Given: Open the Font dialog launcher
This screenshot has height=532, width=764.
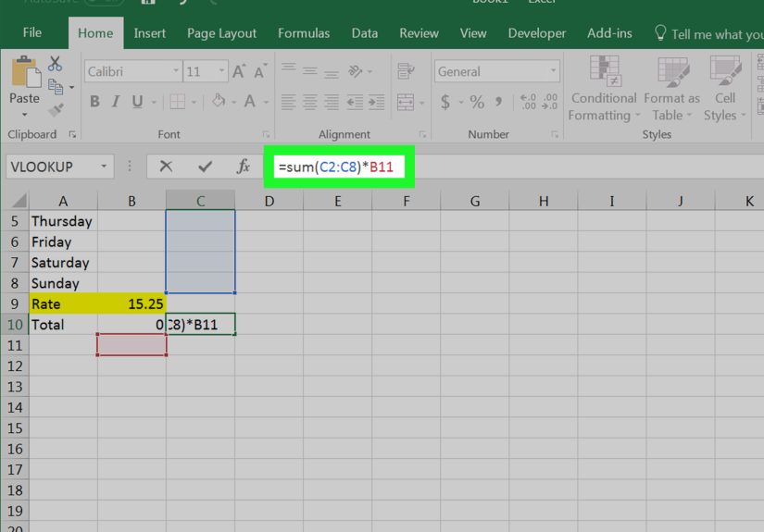Looking at the screenshot, I should pos(266,134).
